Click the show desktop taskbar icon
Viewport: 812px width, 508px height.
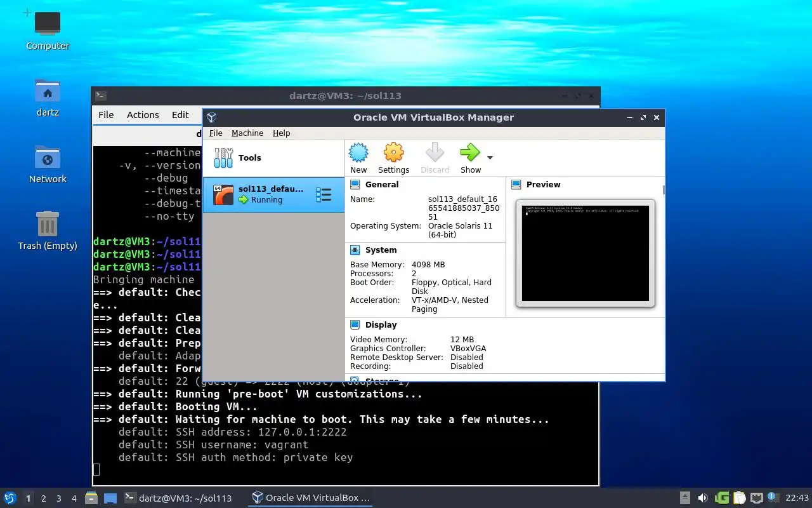coord(110,498)
